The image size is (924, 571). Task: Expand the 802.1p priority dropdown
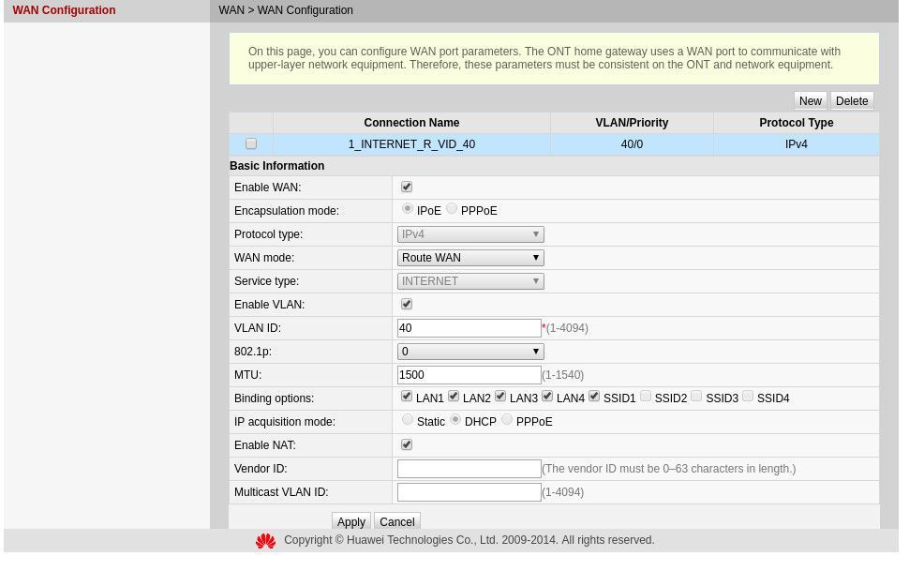click(470, 352)
